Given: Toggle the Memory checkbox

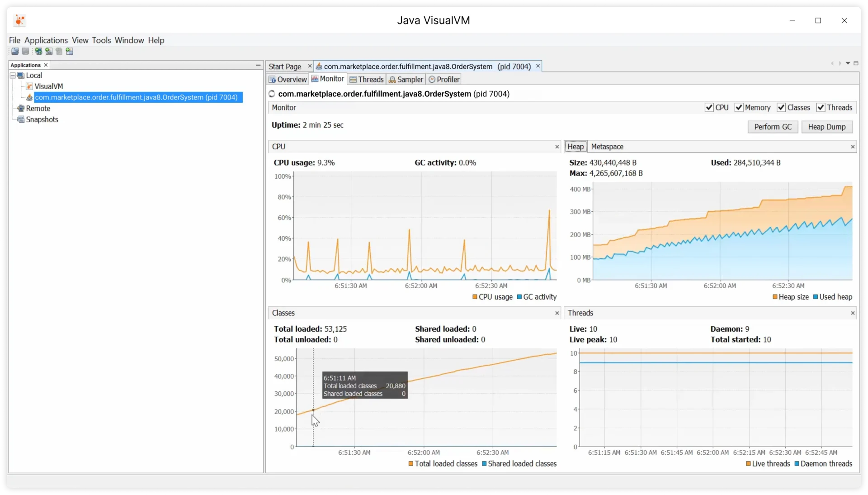Looking at the screenshot, I should pos(739,108).
